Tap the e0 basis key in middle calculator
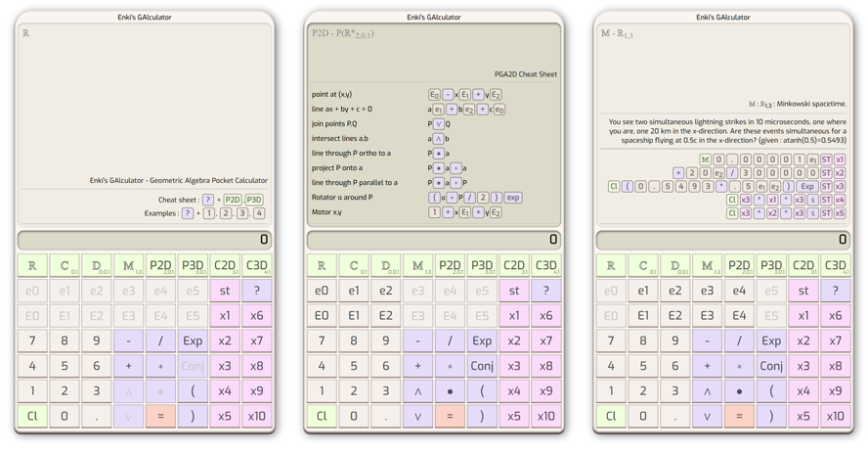Viewport: 868px width, 453px height. (x=322, y=291)
